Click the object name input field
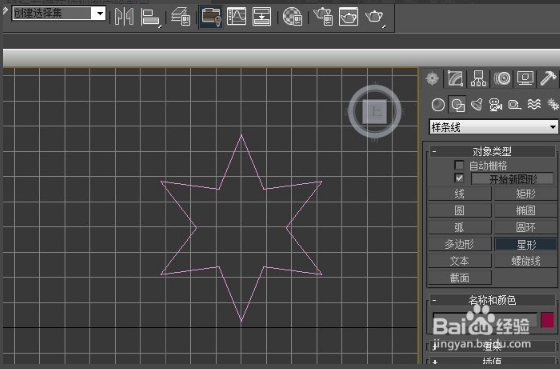The image size is (560, 369). pos(485,320)
